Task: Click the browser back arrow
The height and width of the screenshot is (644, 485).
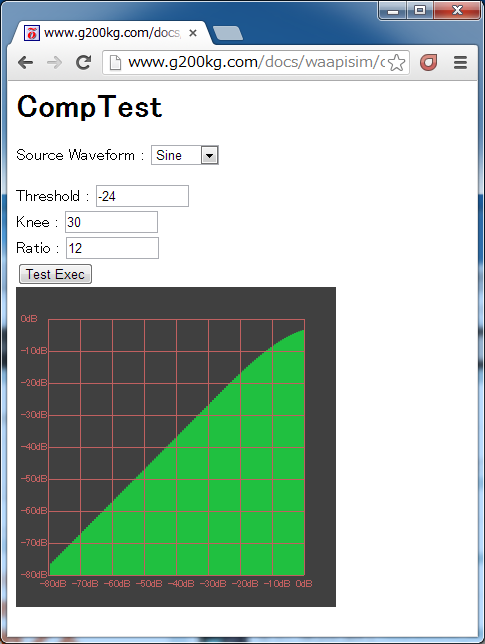Action: click(x=26, y=63)
